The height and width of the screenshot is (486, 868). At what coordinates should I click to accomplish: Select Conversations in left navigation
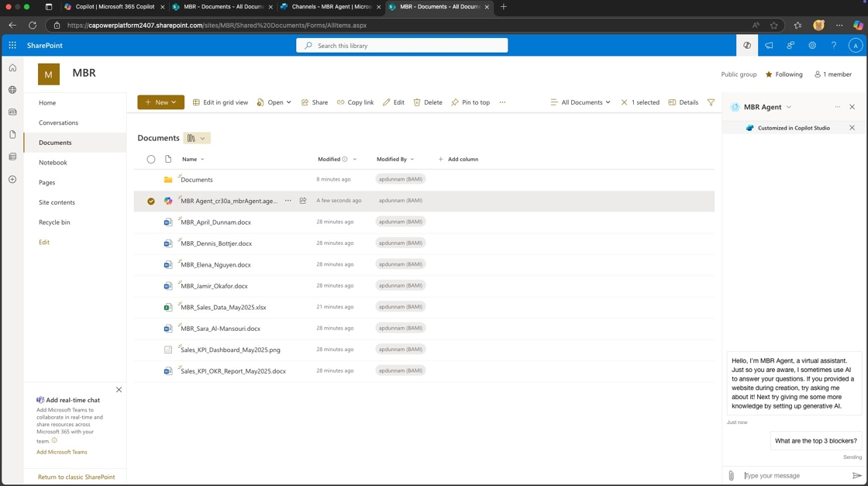(x=58, y=122)
